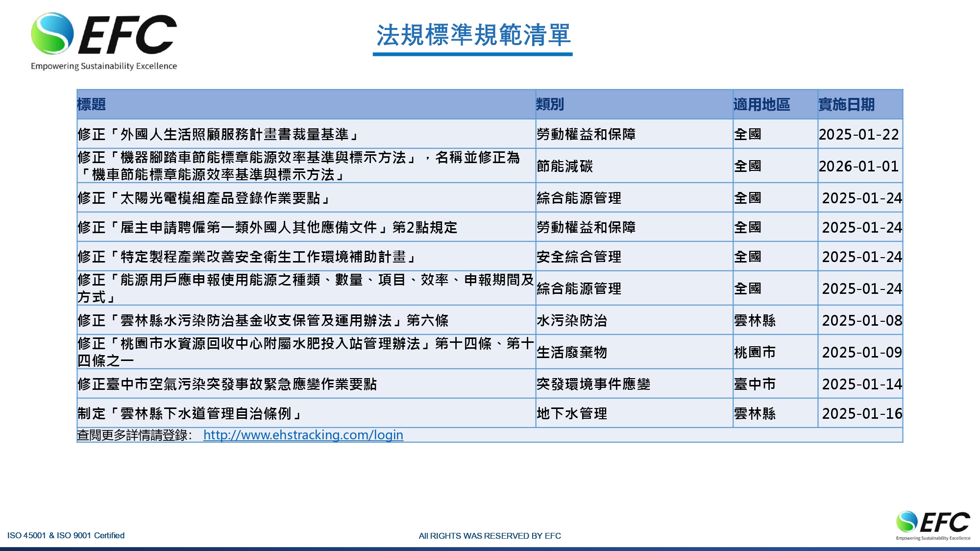This screenshot has height=551, width=980.
Task: Click the date 2025-01-22
Action: (859, 134)
